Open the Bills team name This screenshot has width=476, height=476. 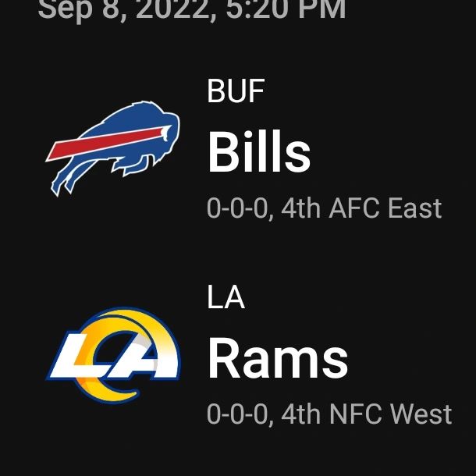point(259,152)
